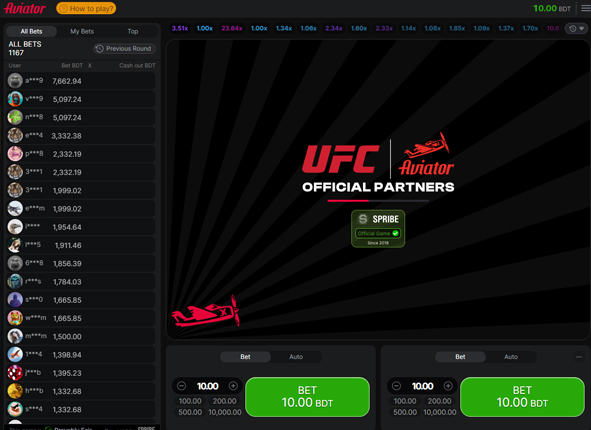Screen dimensions: 591x430
Task: Click avatar of user m***m
Action: click(x=15, y=336)
